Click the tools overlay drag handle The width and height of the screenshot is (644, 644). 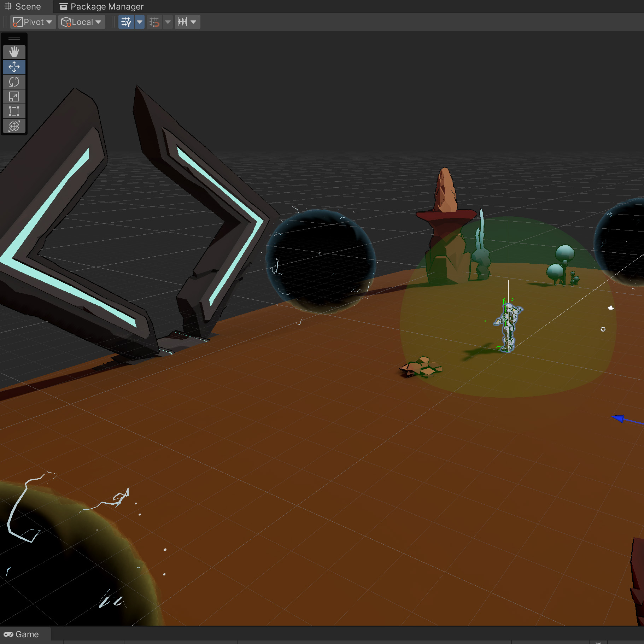14,38
